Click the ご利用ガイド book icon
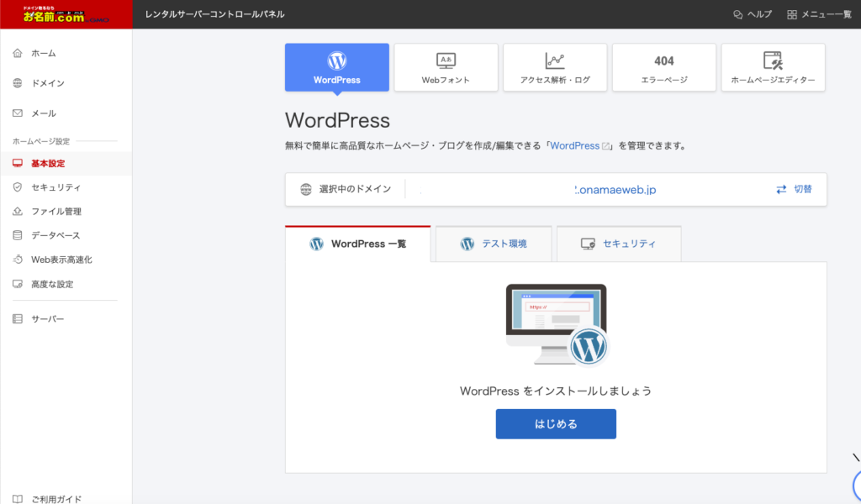The height and width of the screenshot is (504, 861). pyautogui.click(x=18, y=499)
